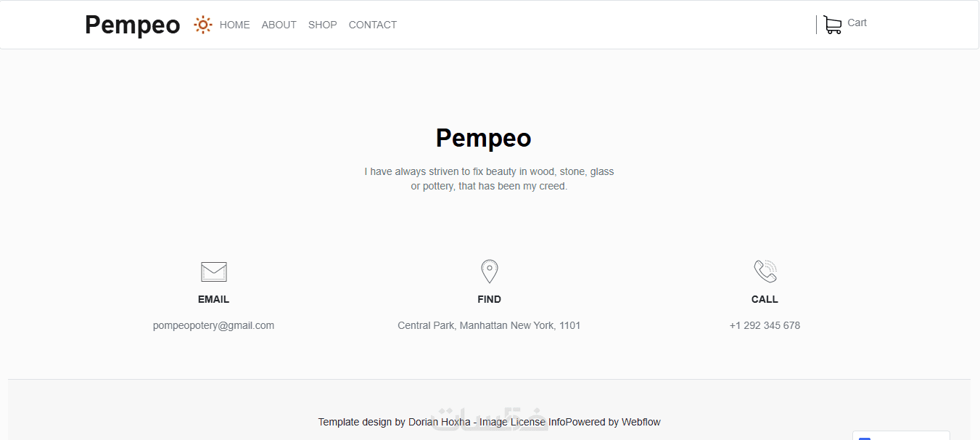980x440 pixels.
Task: Click the FIND heading label
Action: 490,299
